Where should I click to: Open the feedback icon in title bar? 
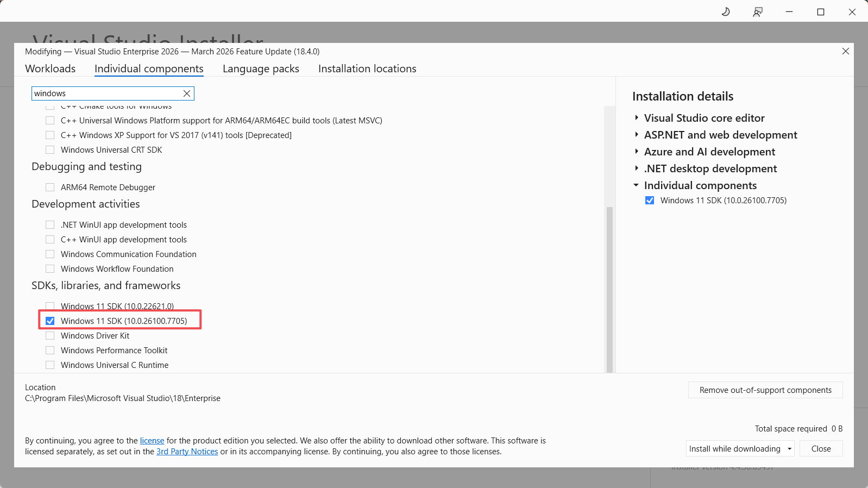pyautogui.click(x=758, y=12)
